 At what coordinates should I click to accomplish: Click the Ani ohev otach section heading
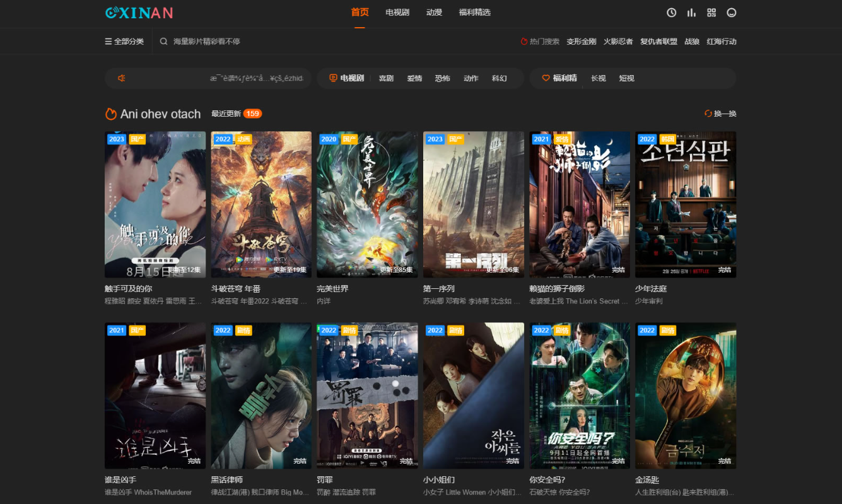pos(160,114)
